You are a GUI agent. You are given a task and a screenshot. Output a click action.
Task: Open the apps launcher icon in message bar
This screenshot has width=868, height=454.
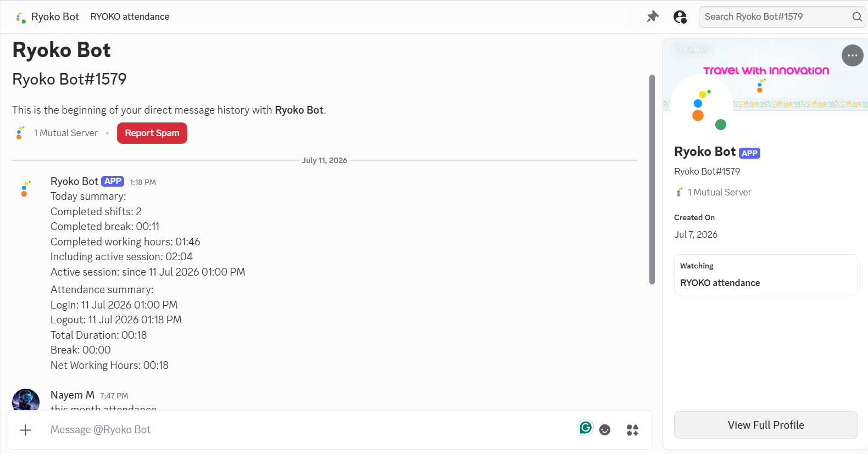[632, 430]
